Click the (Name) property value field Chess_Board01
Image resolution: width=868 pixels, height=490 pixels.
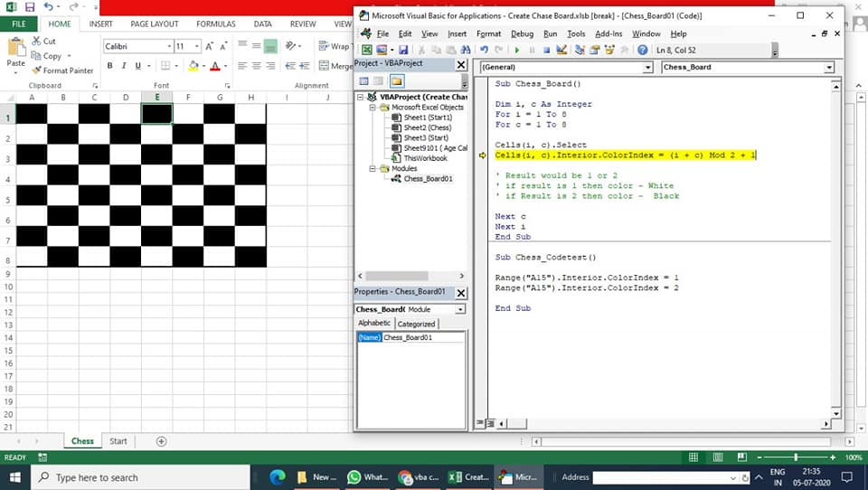pos(423,338)
